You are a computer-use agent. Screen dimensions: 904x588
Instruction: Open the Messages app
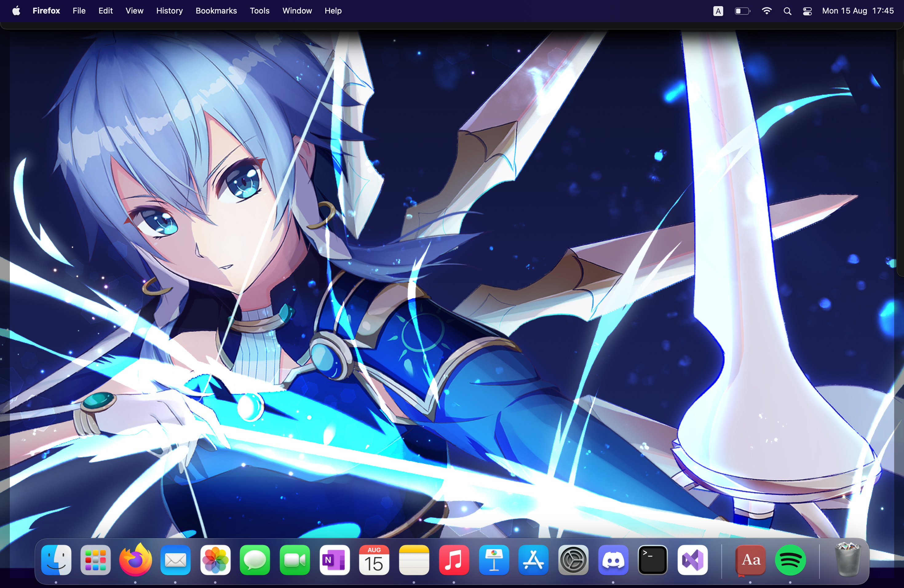click(255, 560)
